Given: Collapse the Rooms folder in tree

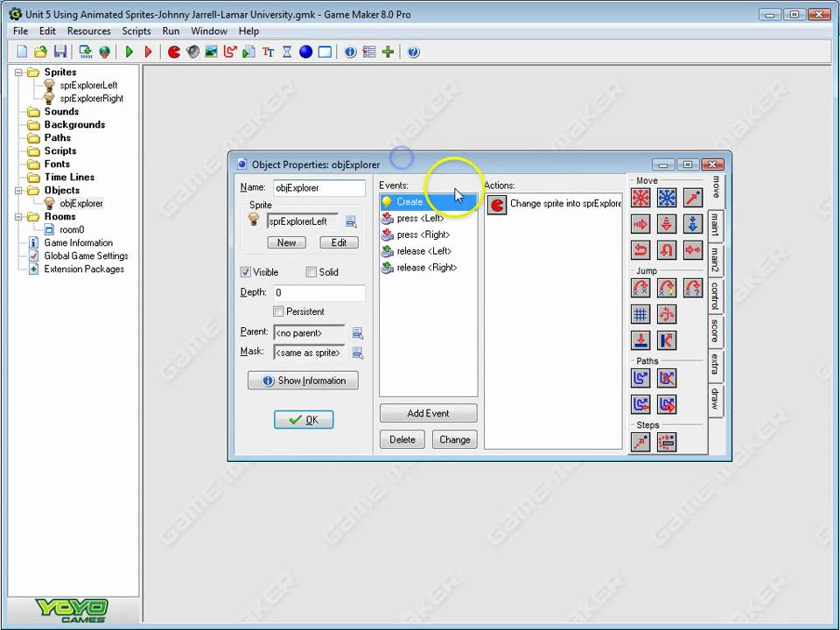Looking at the screenshot, I should click(18, 216).
